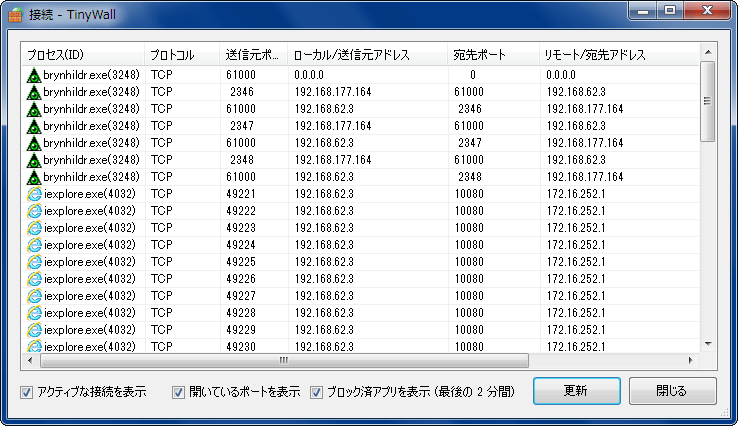Viewport: 738px width, 426px height.
Task: Click the horizontal scrollbar left arrow
Action: 30,361
